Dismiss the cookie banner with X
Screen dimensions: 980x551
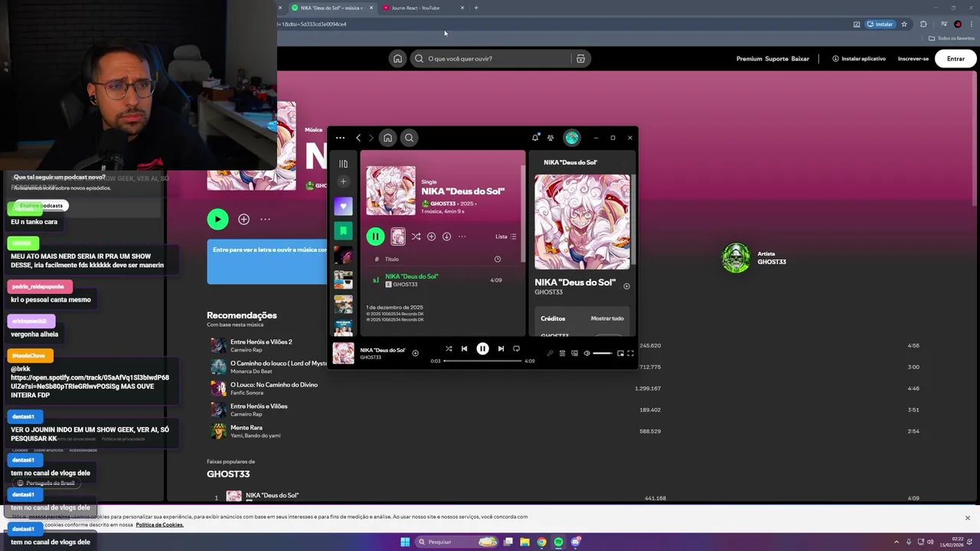968,518
